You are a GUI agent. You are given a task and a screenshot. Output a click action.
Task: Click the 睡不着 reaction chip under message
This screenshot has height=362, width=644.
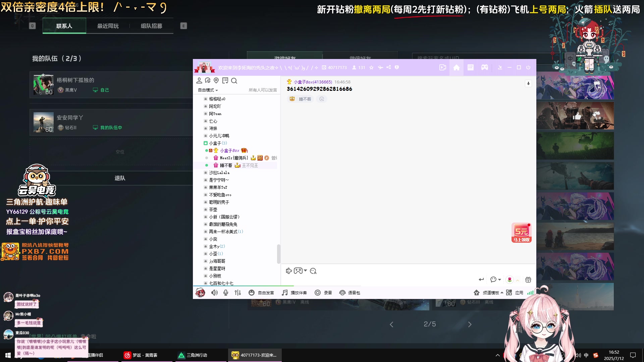301,99
